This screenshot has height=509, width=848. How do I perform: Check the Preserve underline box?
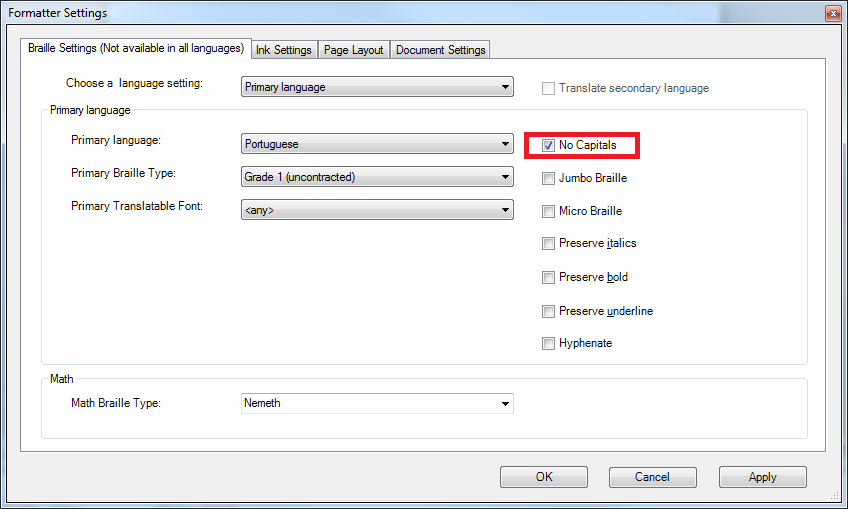tap(549, 311)
